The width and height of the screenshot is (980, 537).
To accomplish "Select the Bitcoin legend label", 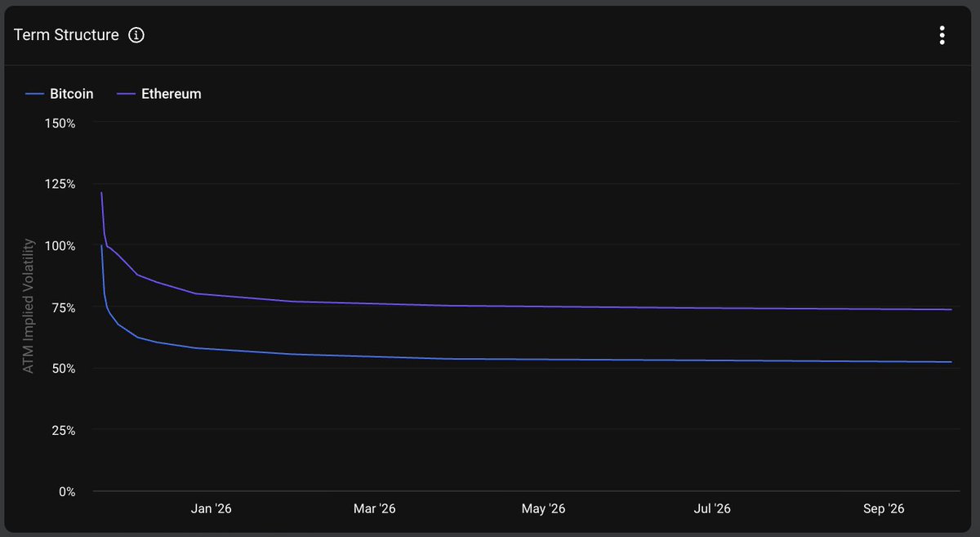I will [73, 93].
